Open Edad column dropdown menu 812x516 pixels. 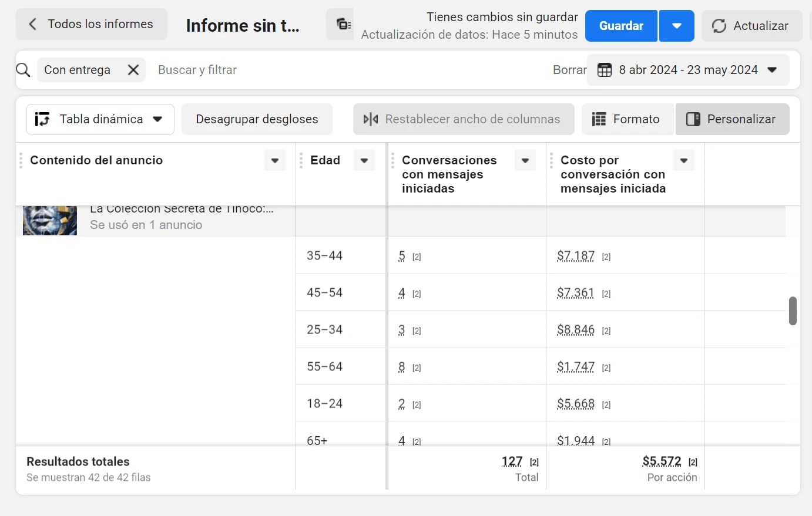(x=364, y=160)
